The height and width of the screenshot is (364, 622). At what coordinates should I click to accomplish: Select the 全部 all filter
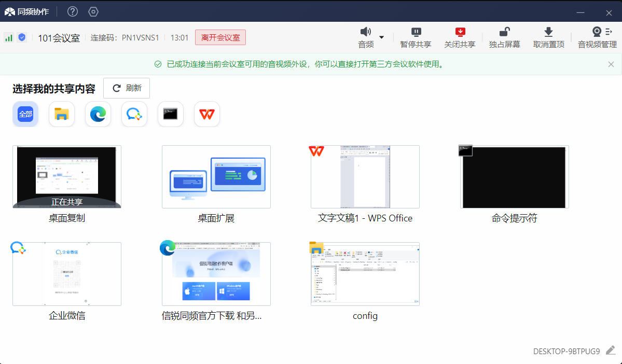[x=25, y=114]
